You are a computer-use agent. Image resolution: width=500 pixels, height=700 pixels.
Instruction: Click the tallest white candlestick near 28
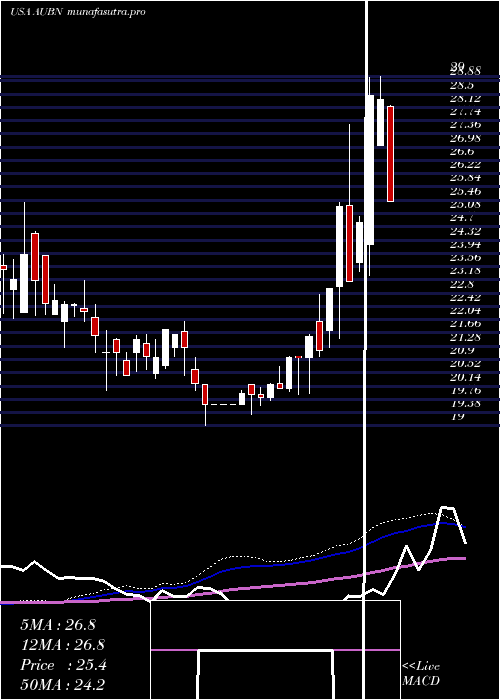pyautogui.click(x=370, y=170)
